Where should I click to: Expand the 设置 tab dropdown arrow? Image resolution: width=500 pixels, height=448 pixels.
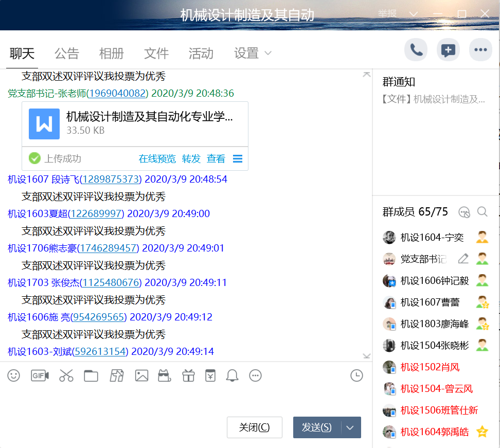pyautogui.click(x=268, y=53)
